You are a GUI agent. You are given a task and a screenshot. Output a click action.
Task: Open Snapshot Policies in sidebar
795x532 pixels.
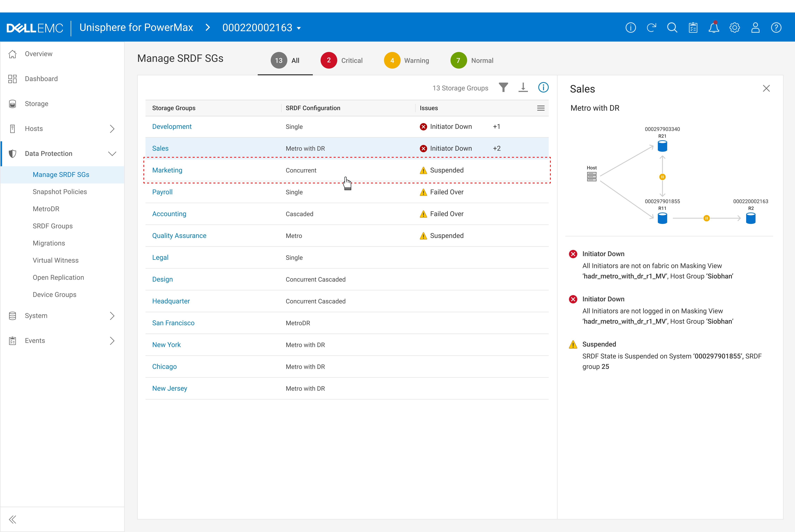(x=60, y=192)
